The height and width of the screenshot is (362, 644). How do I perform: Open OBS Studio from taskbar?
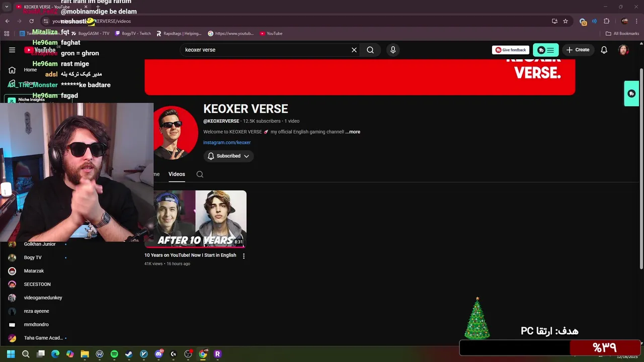(x=188, y=354)
